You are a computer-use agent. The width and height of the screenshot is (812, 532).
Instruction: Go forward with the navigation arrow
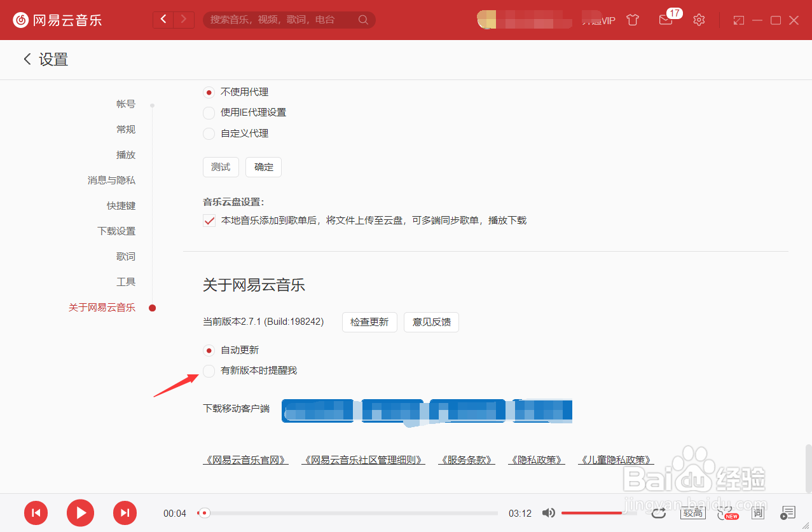(184, 20)
